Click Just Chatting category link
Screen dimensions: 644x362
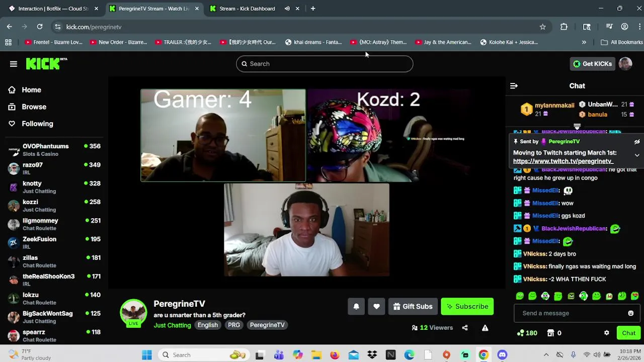coord(172,325)
